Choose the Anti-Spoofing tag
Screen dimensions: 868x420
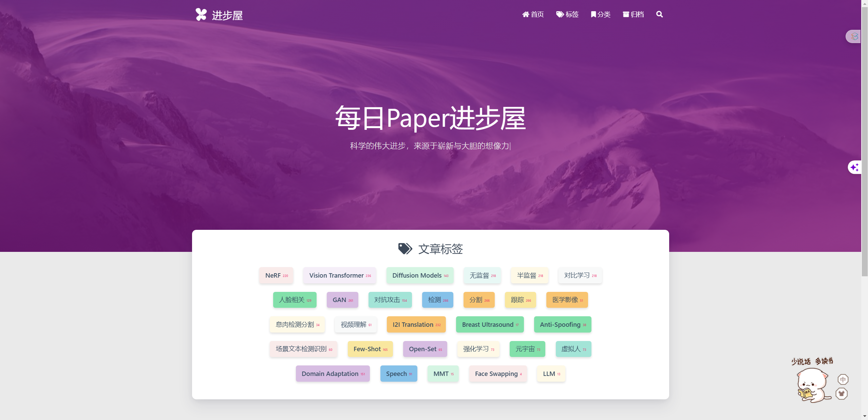point(563,325)
